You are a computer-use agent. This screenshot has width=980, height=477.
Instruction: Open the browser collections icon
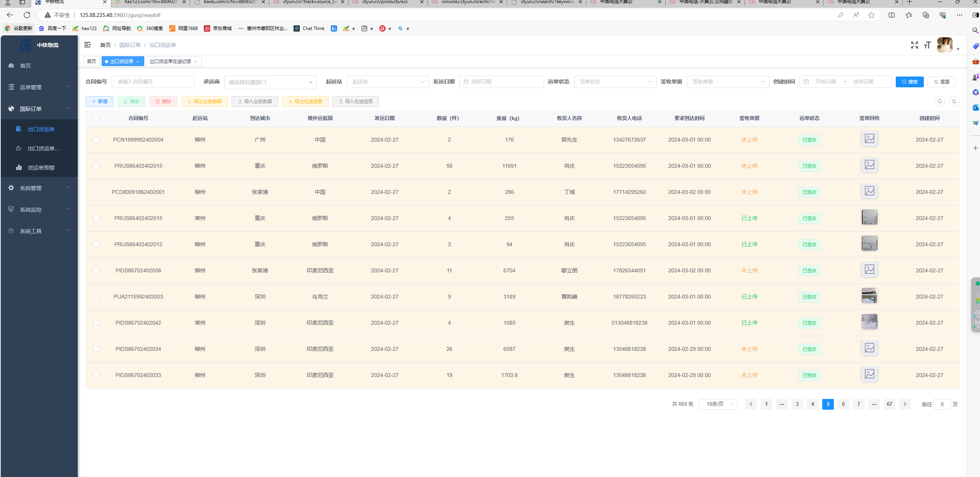click(x=925, y=15)
